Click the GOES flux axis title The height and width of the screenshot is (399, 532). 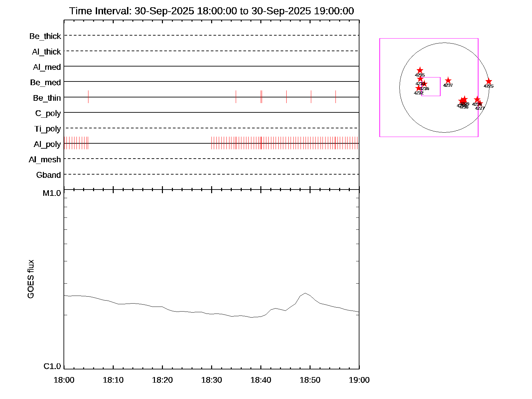pyautogui.click(x=31, y=279)
